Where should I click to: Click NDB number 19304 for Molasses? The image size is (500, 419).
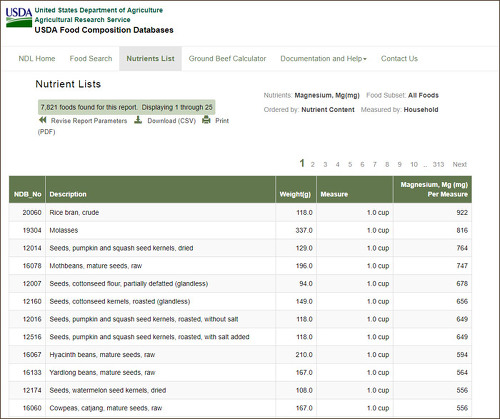[x=32, y=230]
